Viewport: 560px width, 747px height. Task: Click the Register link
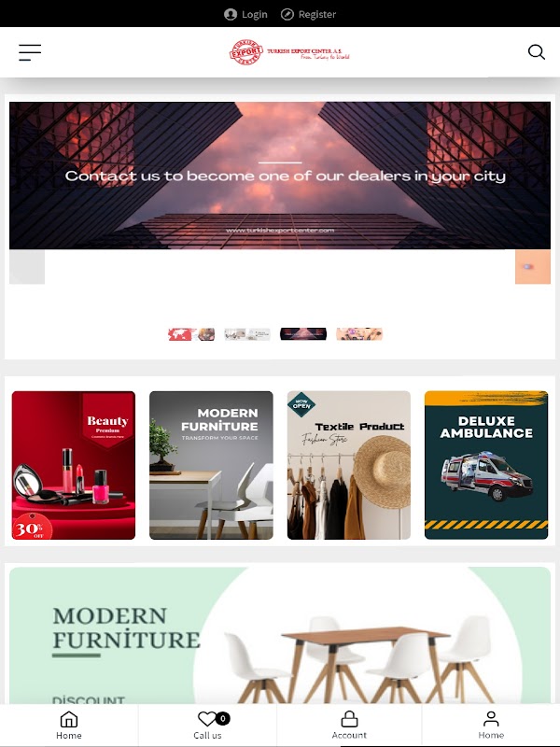(x=317, y=15)
